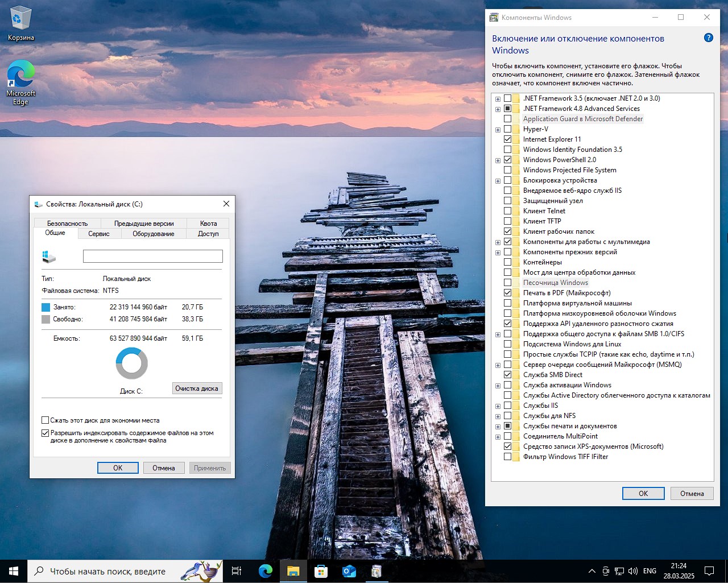
Task: Enable the Hyper-V checkbox
Action: 507,129
